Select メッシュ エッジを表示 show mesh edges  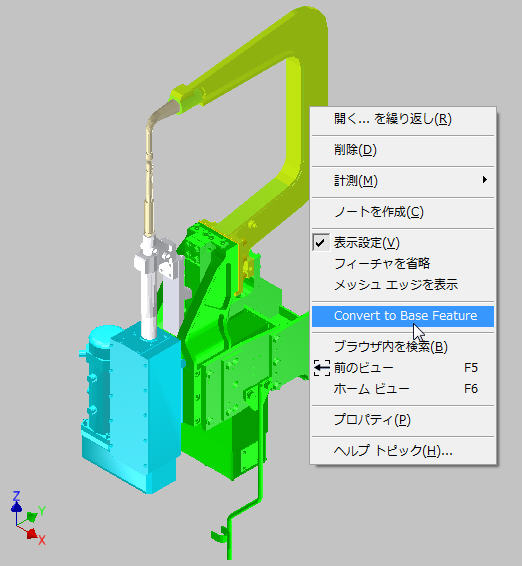pos(403,285)
